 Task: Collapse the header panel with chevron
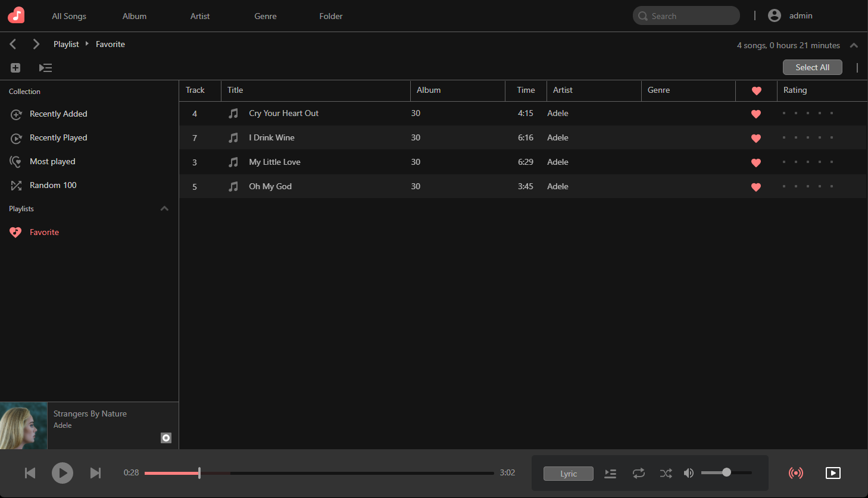click(x=854, y=45)
